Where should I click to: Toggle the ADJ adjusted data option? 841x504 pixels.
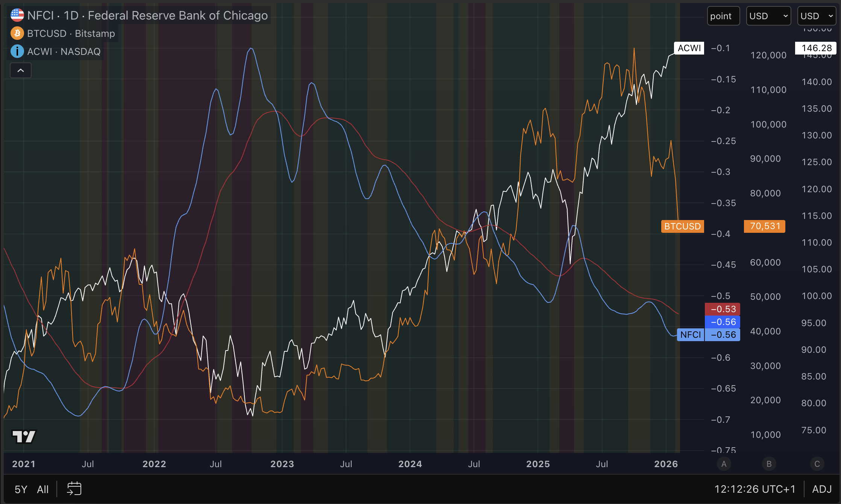tap(822, 489)
